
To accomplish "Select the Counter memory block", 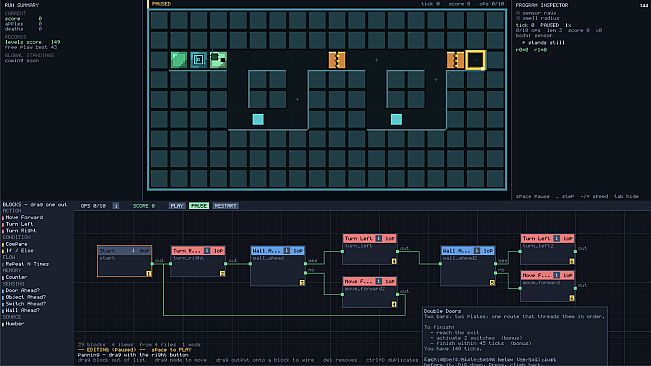I will click(x=16, y=277).
